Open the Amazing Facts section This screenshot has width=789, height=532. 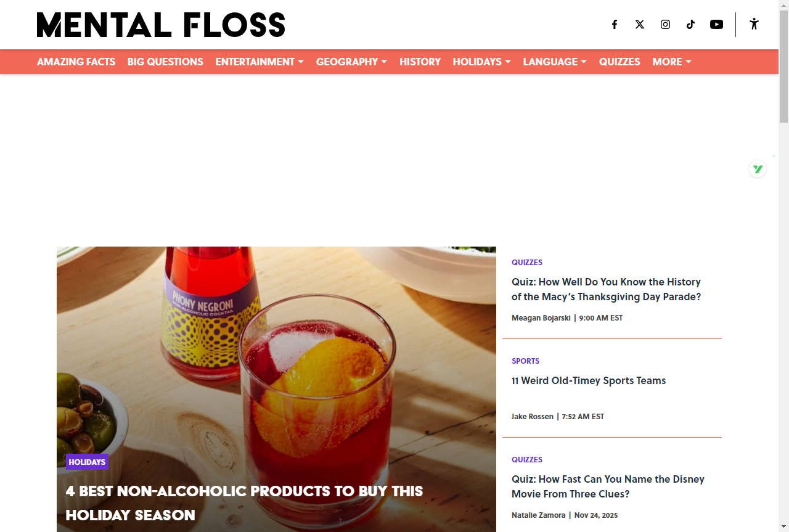point(76,62)
